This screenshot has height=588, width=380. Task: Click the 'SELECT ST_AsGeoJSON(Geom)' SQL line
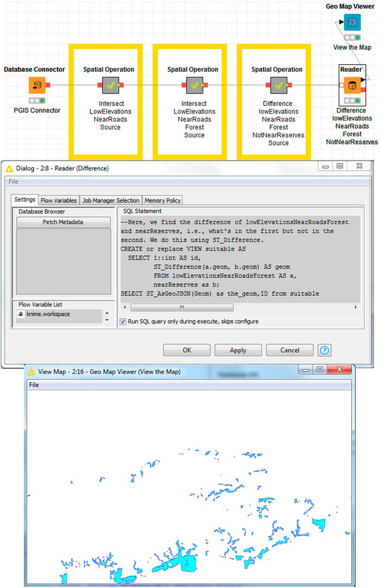pyautogui.click(x=220, y=293)
